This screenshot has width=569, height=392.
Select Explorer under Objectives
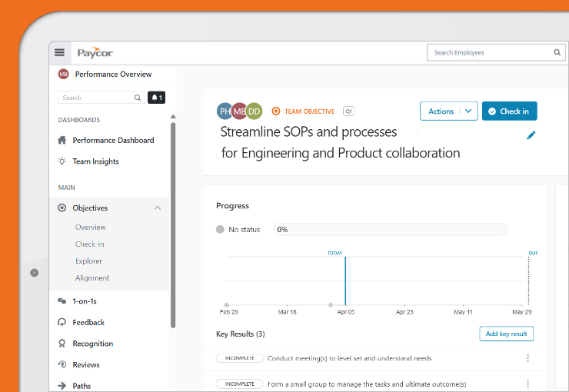click(88, 261)
